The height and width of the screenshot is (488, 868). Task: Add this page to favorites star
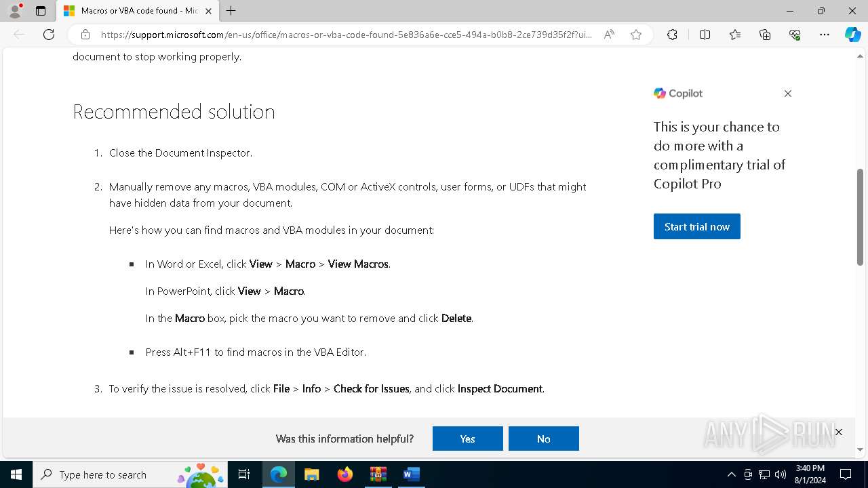click(x=635, y=35)
